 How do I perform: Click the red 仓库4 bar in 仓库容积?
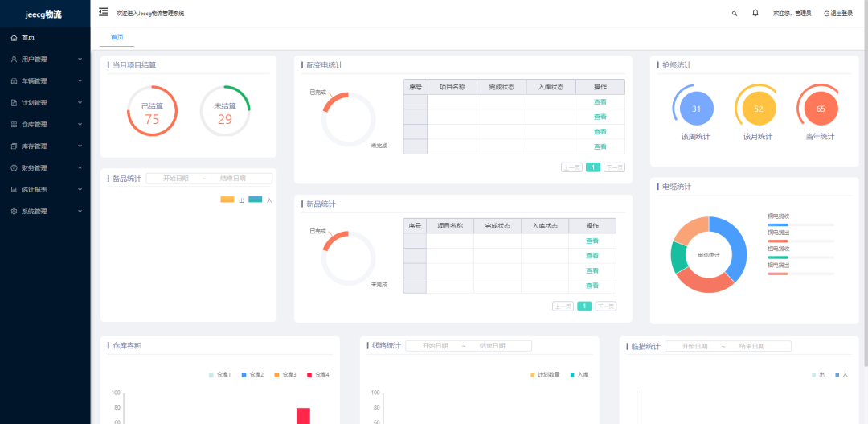[303, 416]
